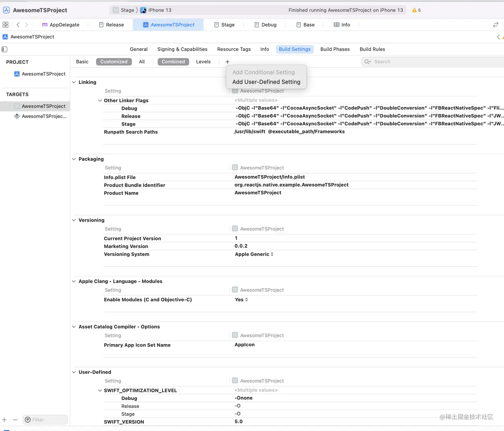
Task: Select the AwesomeTSProject app target
Action: pyautogui.click(x=35, y=106)
